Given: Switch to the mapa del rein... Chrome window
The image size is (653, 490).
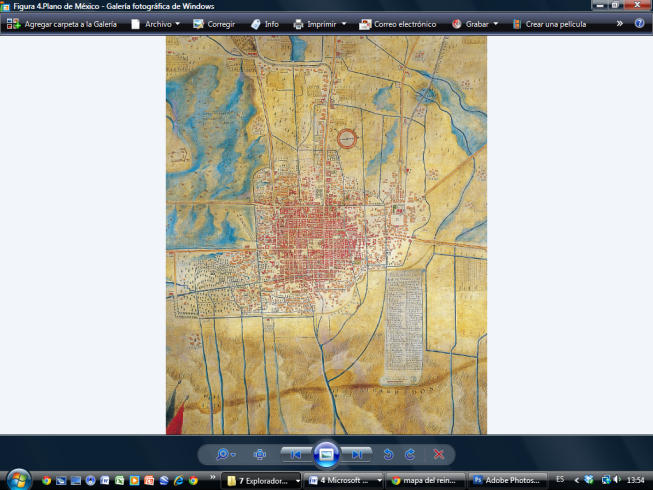Looking at the screenshot, I should [425, 480].
